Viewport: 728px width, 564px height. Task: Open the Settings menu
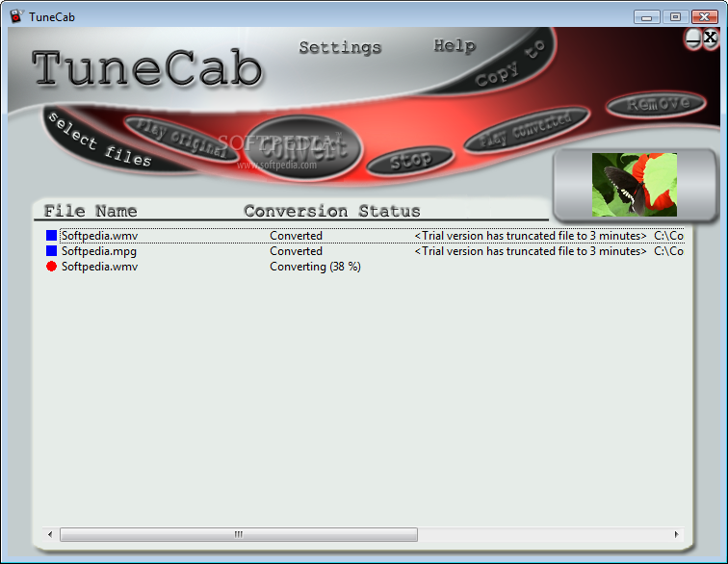(x=340, y=47)
